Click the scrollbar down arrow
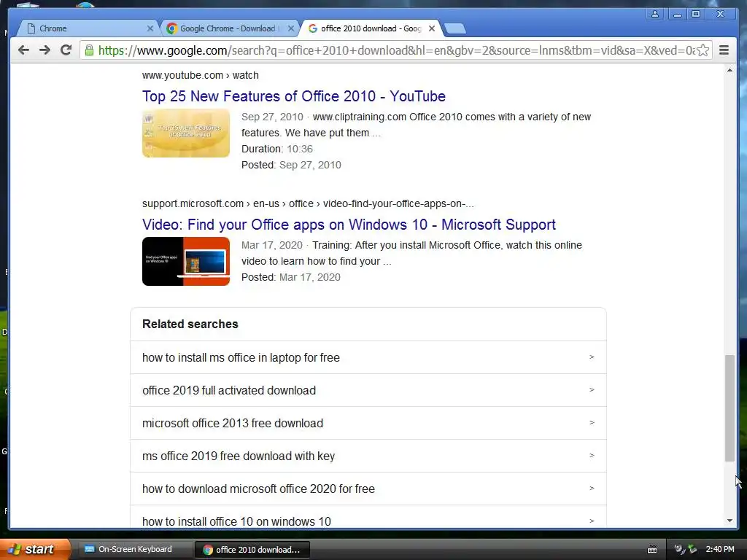 [729, 521]
